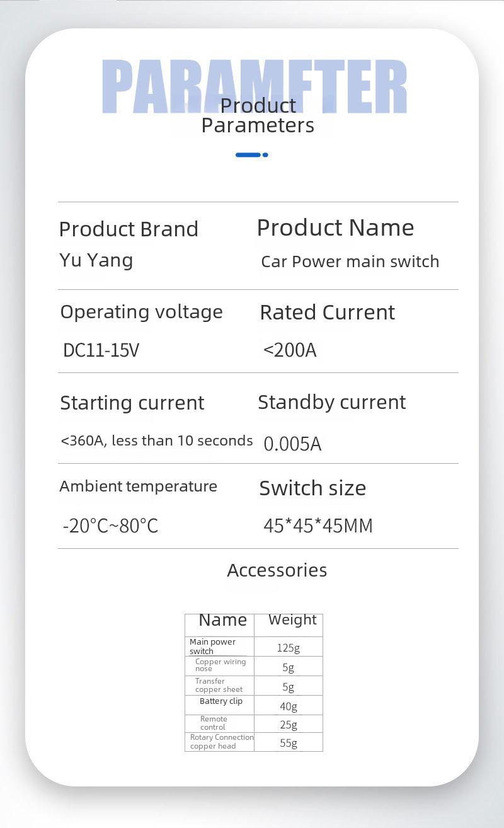
Task: Select the Product Brand label
Action: pyautogui.click(x=129, y=229)
